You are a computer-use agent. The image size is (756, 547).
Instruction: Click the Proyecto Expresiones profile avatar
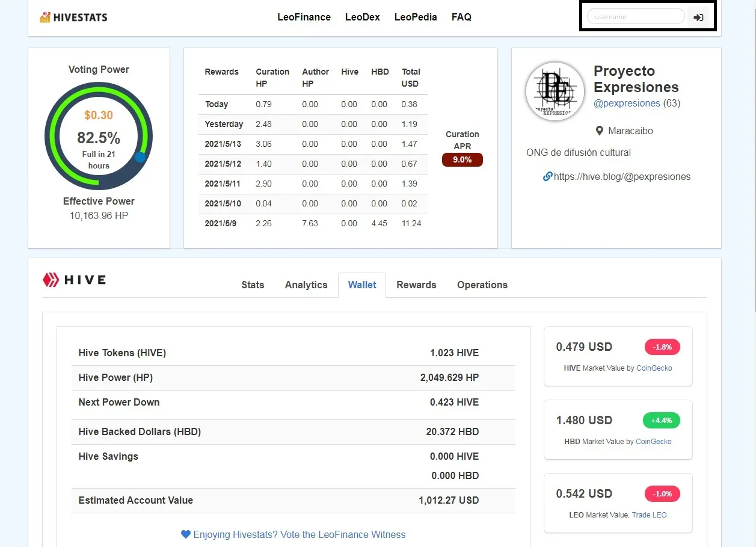[555, 91]
